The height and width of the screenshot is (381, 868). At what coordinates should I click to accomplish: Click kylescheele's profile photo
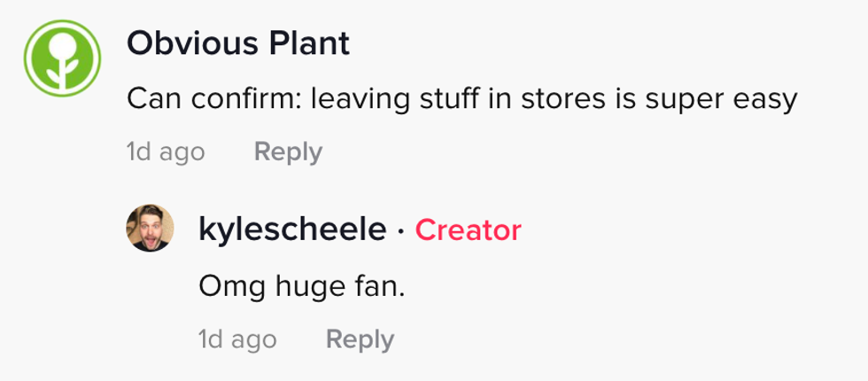(x=151, y=229)
